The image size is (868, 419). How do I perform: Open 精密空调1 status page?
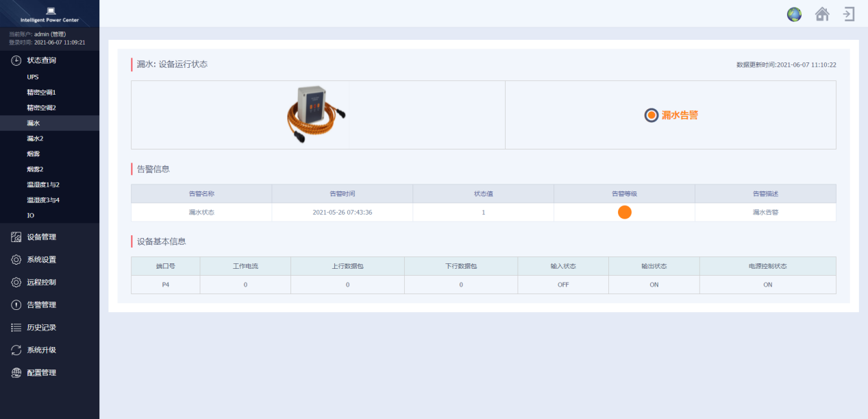tap(41, 92)
